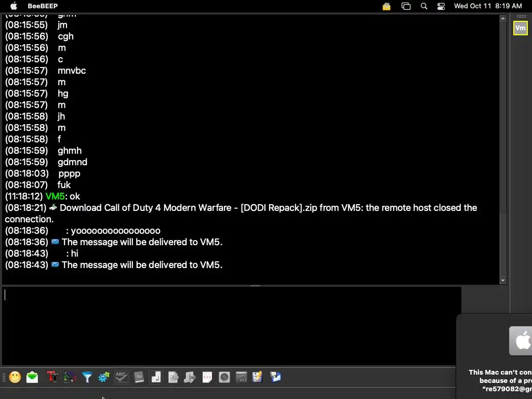Viewport: 532px width, 399px height.
Task: Click the "(11:18:12)" timestamp
Action: [x=24, y=196]
